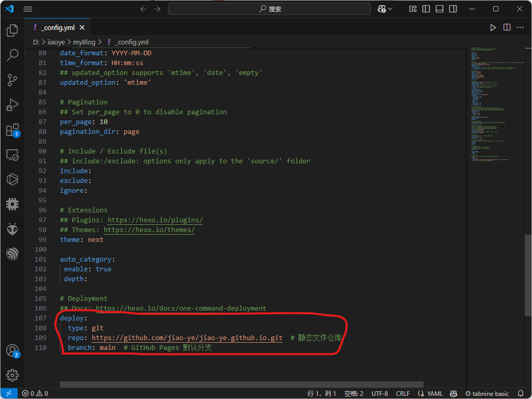Open the PlatformIO alien head icon
Screen dimensions: 532x399
pos(12,229)
